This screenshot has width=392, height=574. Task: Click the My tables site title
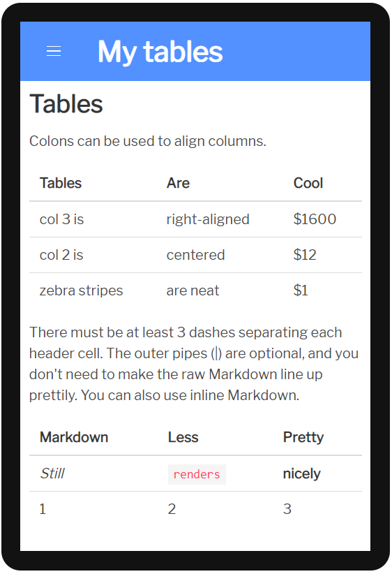(x=160, y=52)
